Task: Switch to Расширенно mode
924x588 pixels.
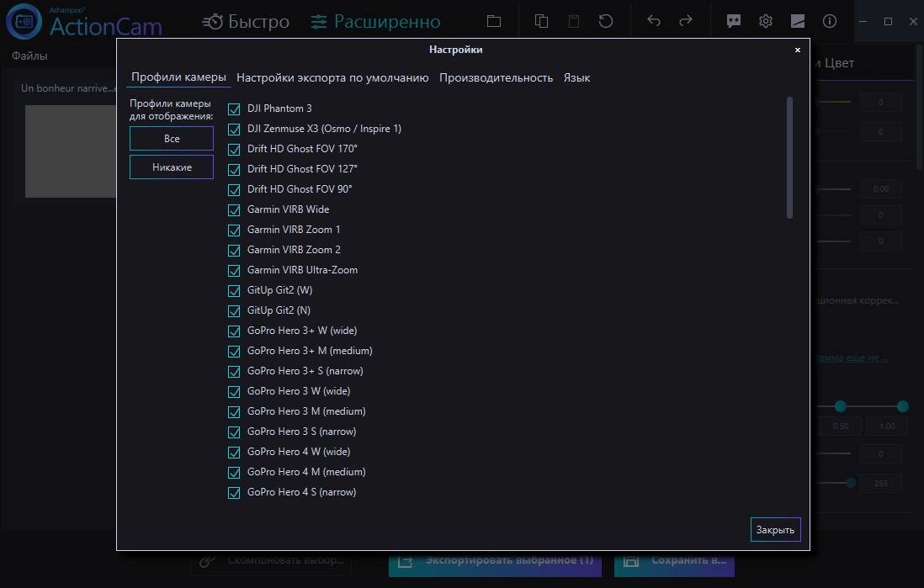Action: (375, 22)
